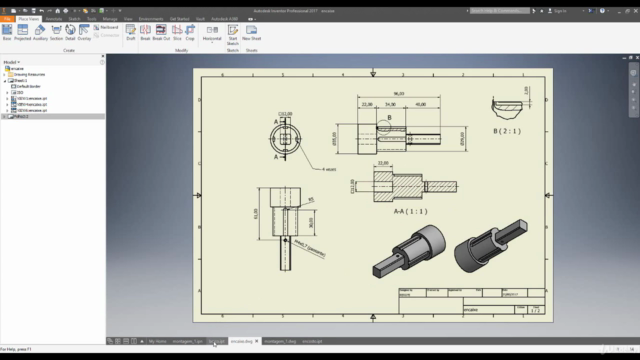640x360 pixels.
Task: Select the Slice tool
Action: [177, 32]
